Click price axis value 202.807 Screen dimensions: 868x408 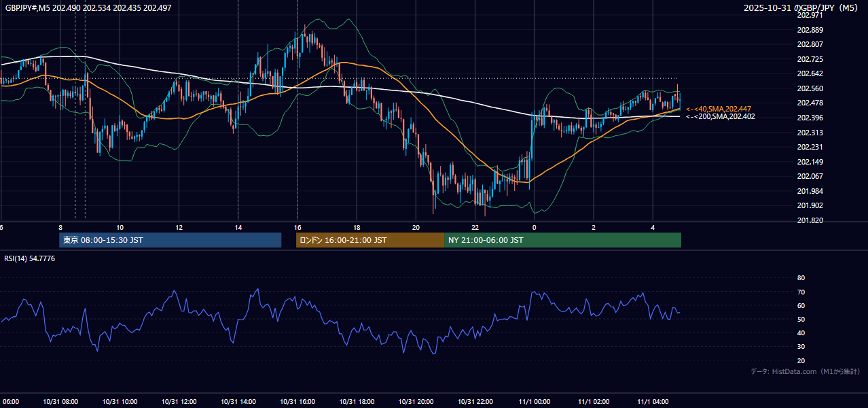click(810, 44)
